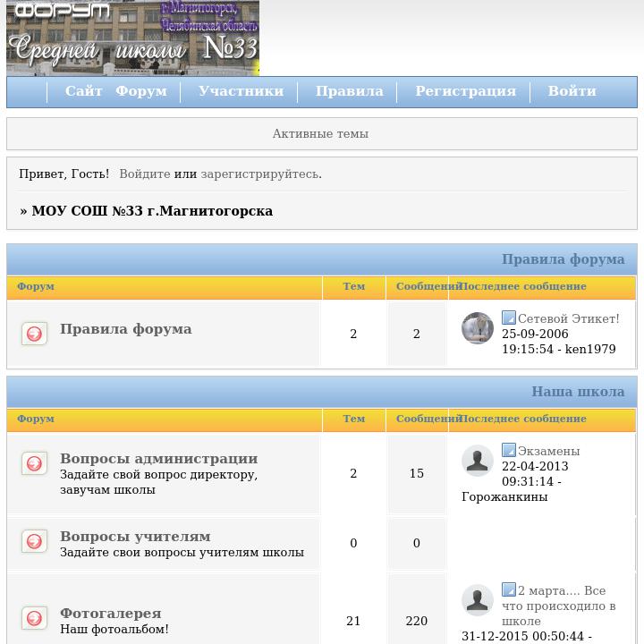Image resolution: width=644 pixels, height=644 pixels.
Task: Click the post icon before Сетевой Этикет!
Action: pos(508,318)
